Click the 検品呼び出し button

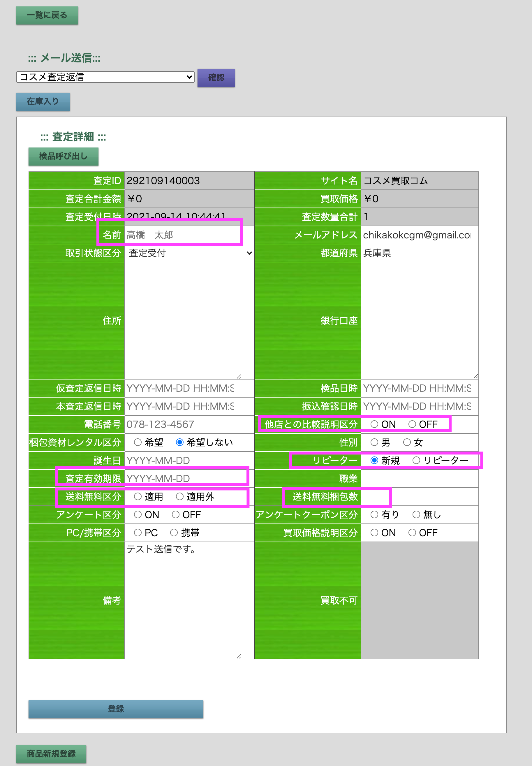pos(63,156)
